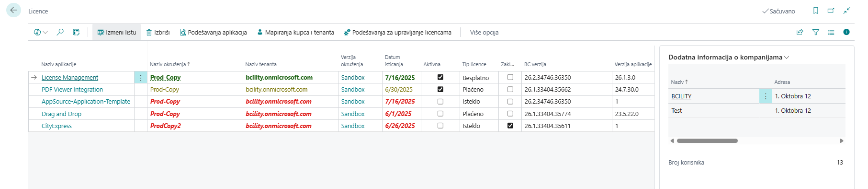Toggle Aktivna checkbox for AppSource-Application-Template
The height and width of the screenshot is (189, 868).
[x=440, y=101]
